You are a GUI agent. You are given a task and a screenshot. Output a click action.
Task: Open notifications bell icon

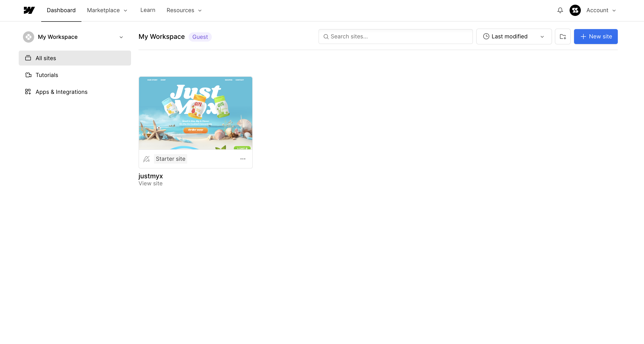[560, 10]
